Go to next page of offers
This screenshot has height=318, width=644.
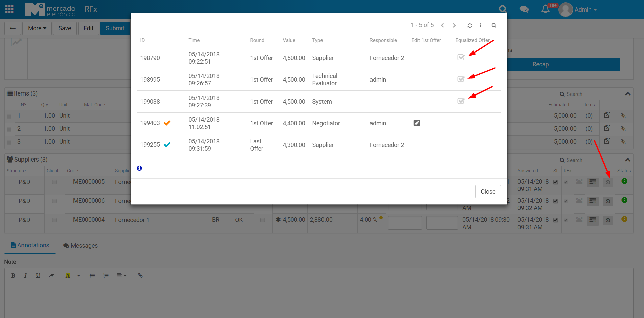(454, 26)
